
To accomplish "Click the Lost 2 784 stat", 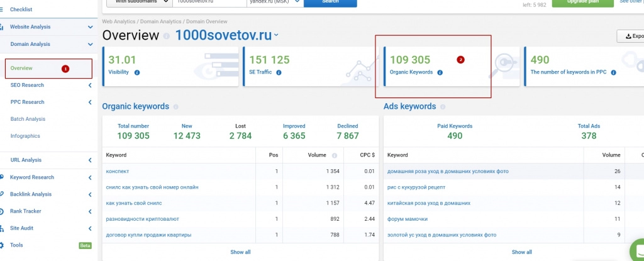I will click(x=241, y=131).
